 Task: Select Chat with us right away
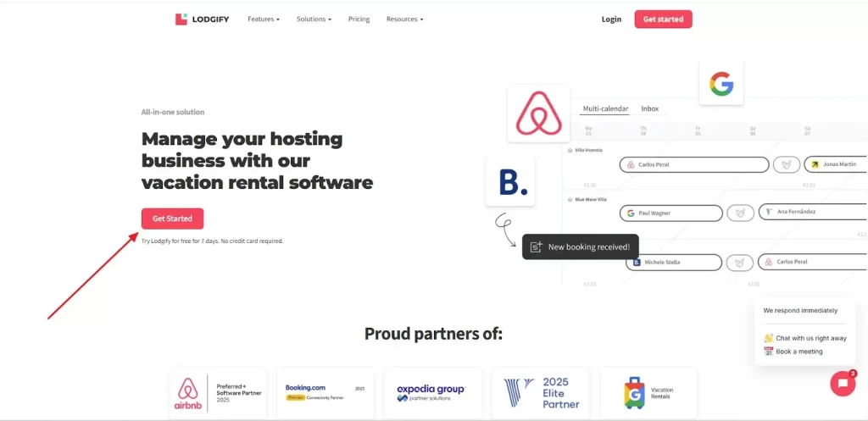click(810, 338)
